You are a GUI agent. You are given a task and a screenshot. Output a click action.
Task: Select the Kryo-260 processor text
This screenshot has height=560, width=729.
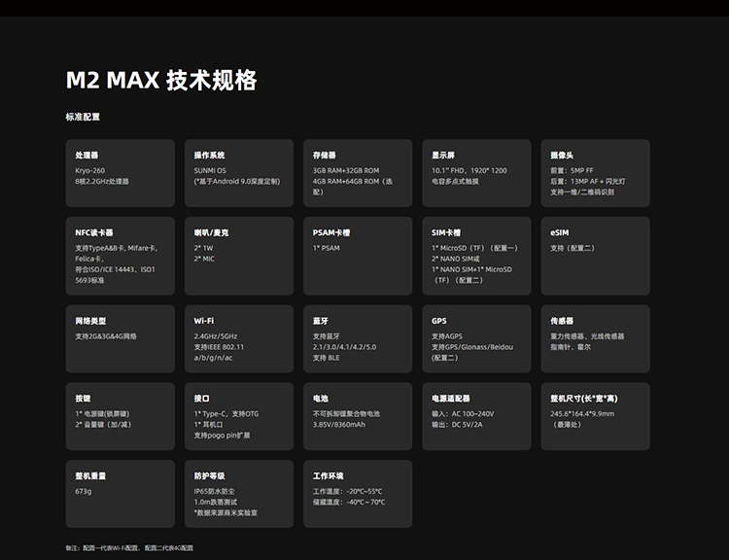pos(90,170)
